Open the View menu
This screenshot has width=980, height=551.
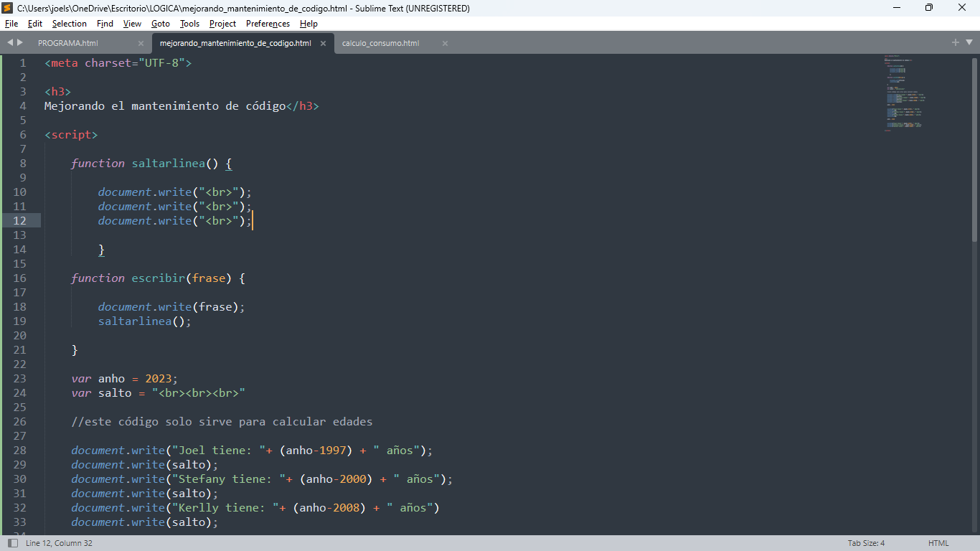pos(132,24)
